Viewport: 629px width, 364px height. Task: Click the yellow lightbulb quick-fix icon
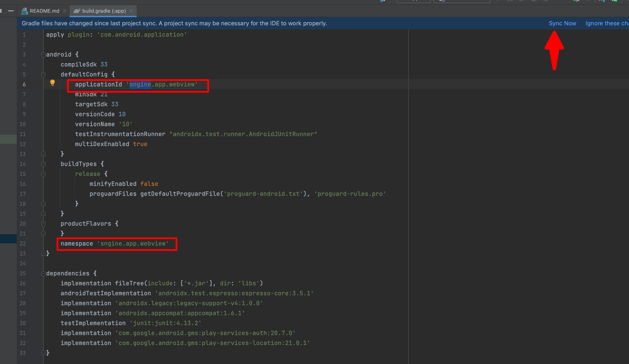52,83
